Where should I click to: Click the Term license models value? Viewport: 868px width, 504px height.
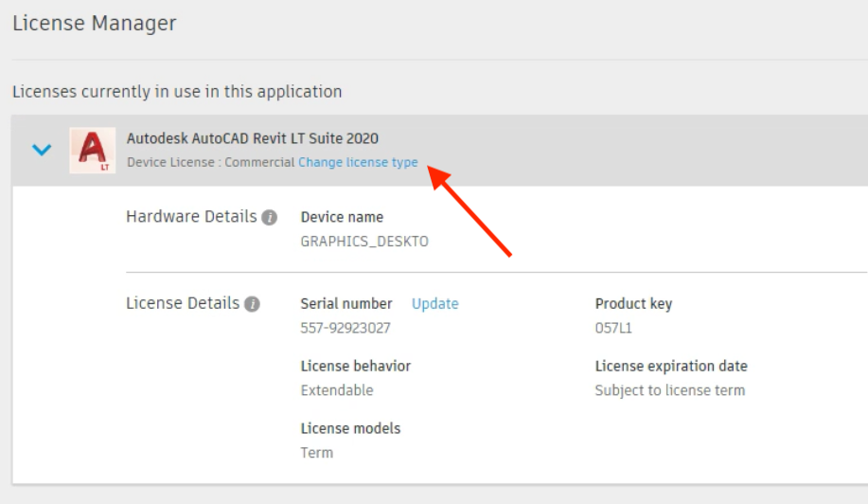pos(317,453)
